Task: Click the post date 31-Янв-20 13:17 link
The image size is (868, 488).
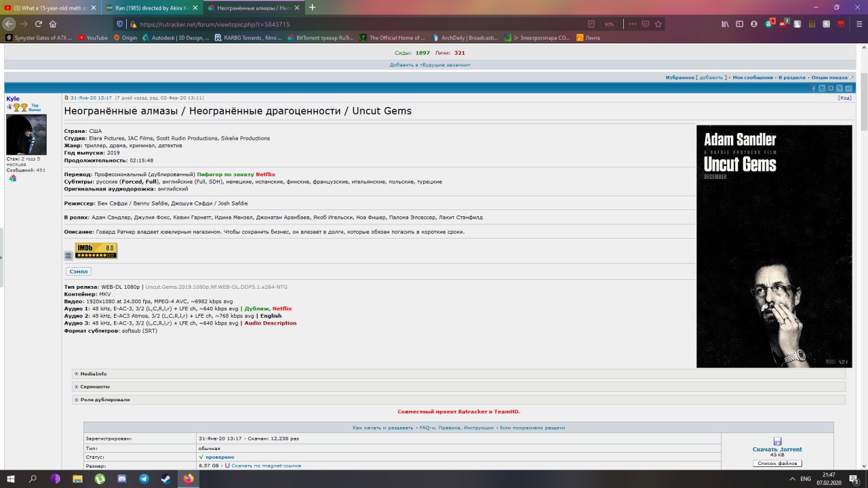Action: pyautogui.click(x=91, y=98)
